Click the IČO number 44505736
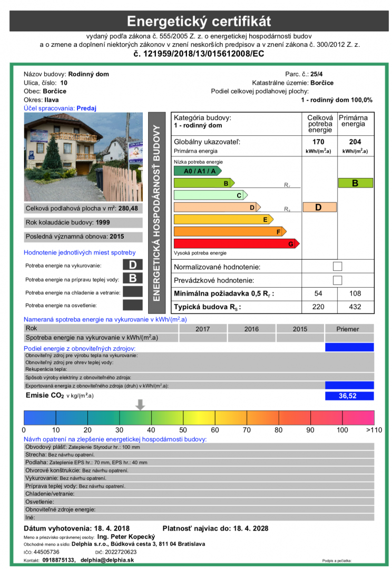The image size is (392, 569). pyautogui.click(x=46, y=552)
